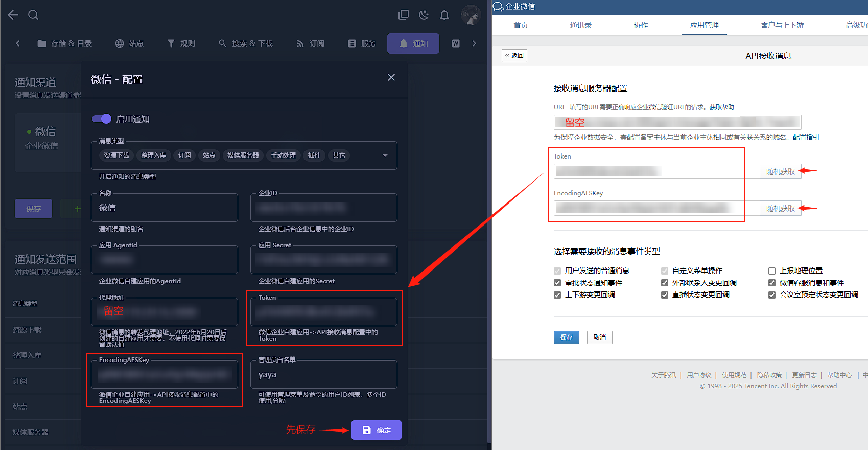Click the 确定 save button
Viewport: 868px width, 450px height.
click(x=377, y=430)
